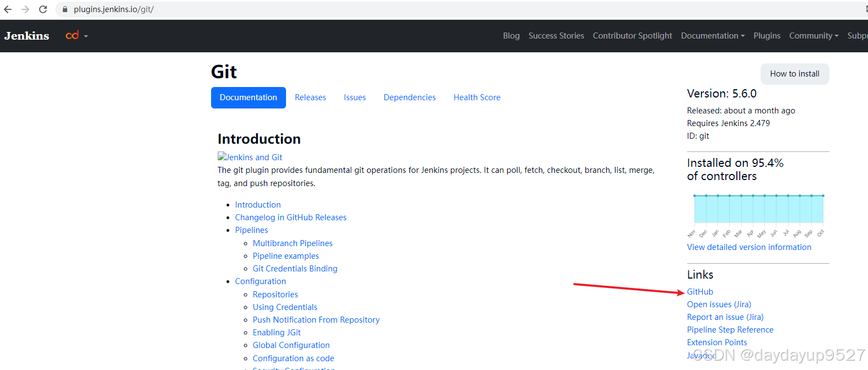Viewport: 868px width, 370px height.
Task: Open the Global Configuration link
Action: [x=291, y=345]
